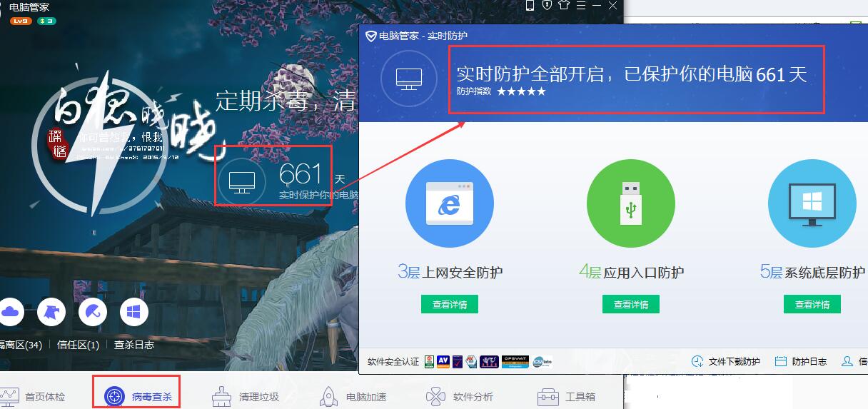Click 查看详情 under 应用入口防护
Viewport: 868px width, 409px height.
[631, 304]
